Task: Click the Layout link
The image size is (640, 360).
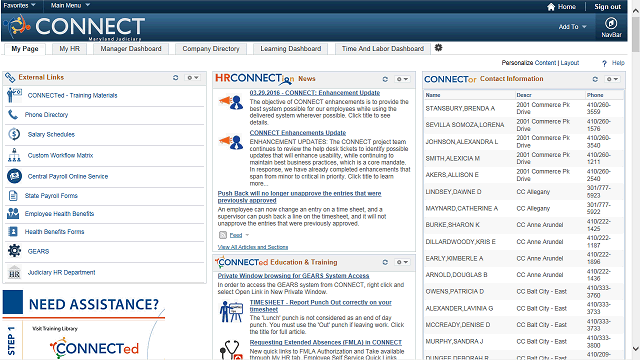Action: click(570, 63)
